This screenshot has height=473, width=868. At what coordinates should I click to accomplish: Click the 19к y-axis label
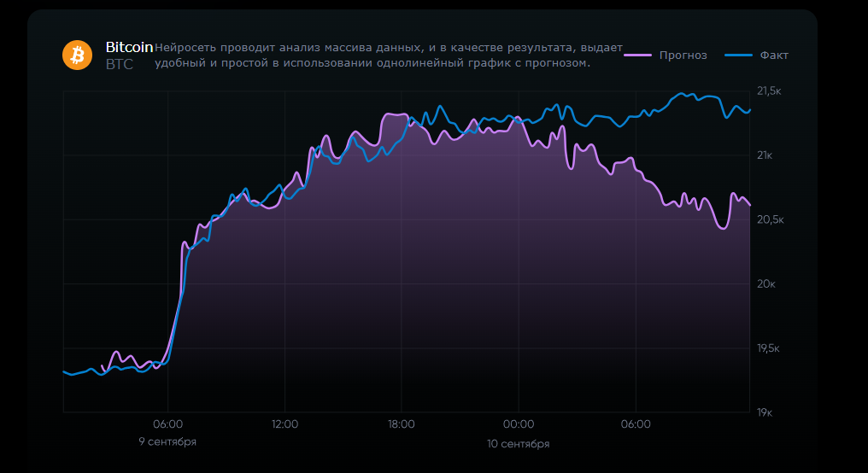765,412
